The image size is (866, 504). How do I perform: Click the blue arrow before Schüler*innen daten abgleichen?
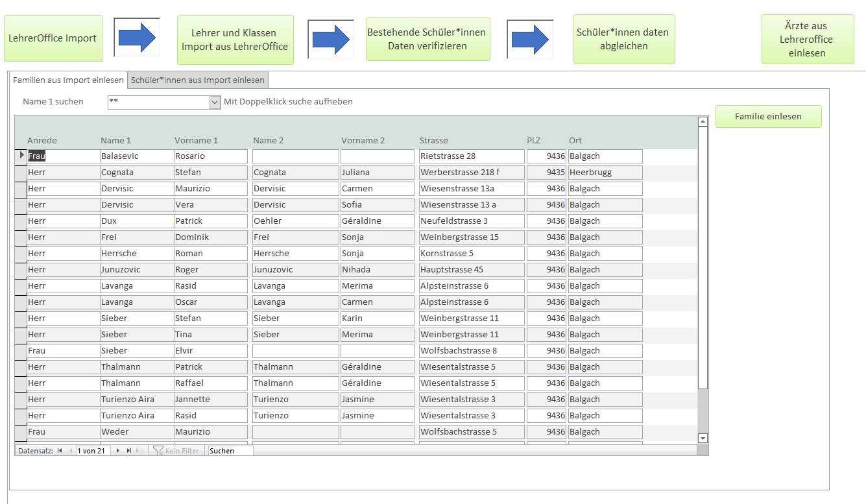(x=530, y=39)
